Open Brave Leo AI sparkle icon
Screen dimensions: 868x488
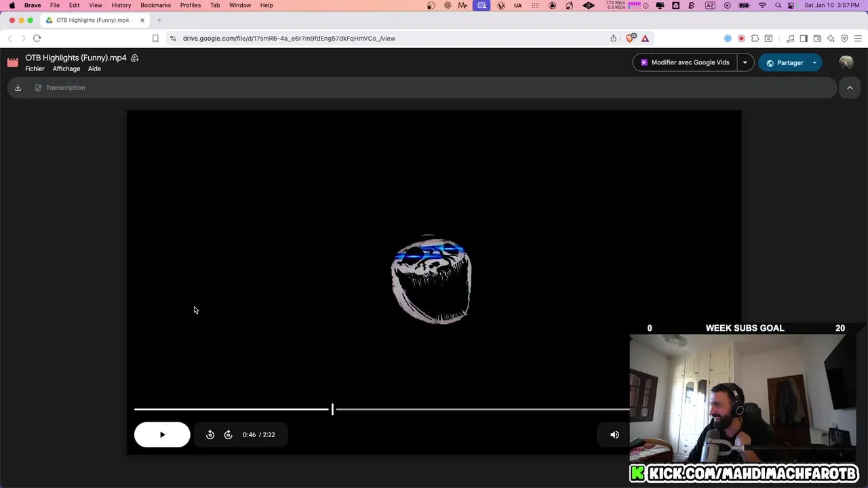[831, 39]
